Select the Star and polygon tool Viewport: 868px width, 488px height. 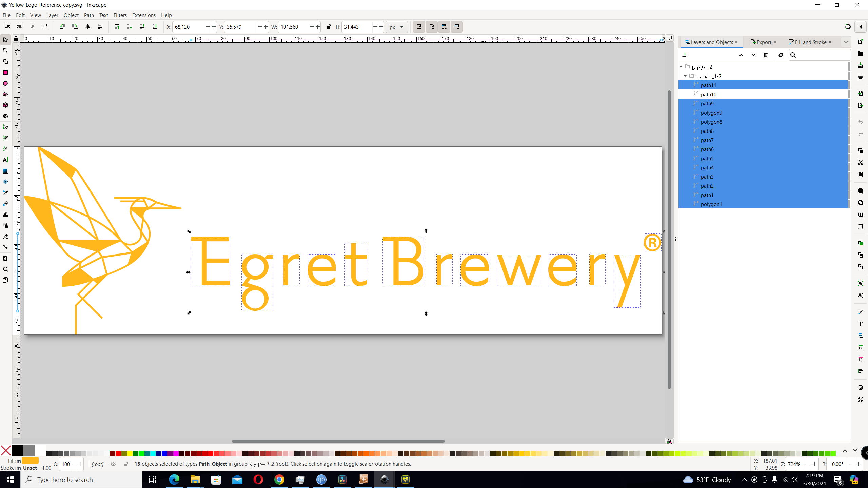(5, 94)
